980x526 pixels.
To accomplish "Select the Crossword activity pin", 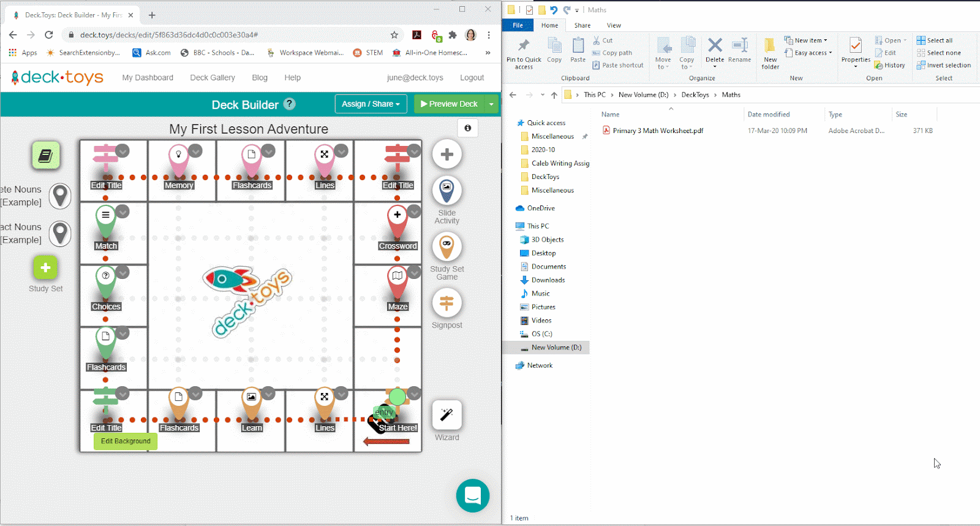I will (397, 223).
